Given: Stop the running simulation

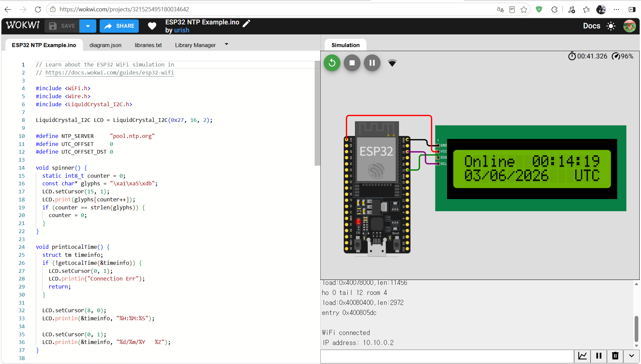Looking at the screenshot, I should point(352,63).
